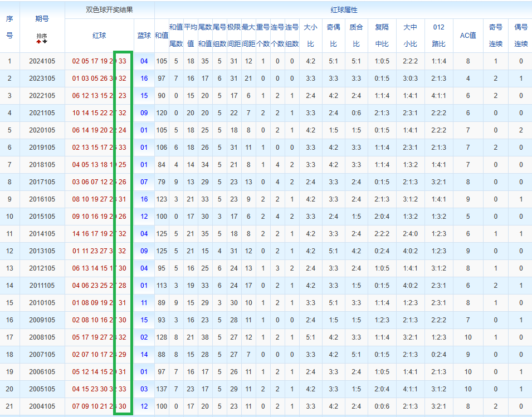Click blue ball 07 in row 2017105
The image size is (532, 417).
pyautogui.click(x=144, y=182)
